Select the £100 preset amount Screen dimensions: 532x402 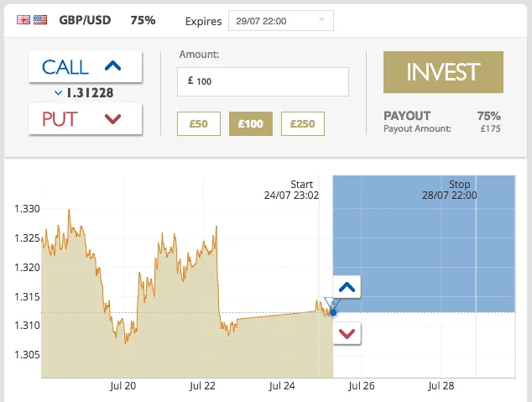click(250, 124)
